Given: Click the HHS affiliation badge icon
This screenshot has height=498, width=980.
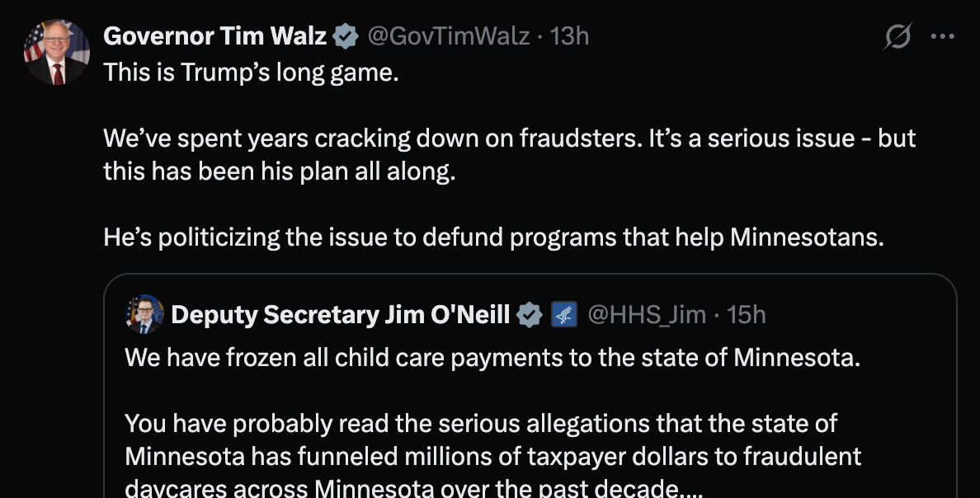Looking at the screenshot, I should tap(563, 314).
